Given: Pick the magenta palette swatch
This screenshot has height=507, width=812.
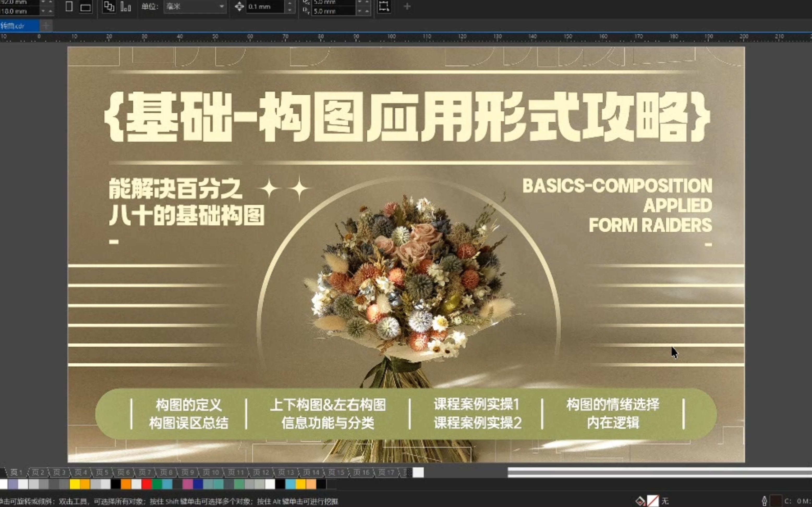Looking at the screenshot, I should (x=187, y=484).
